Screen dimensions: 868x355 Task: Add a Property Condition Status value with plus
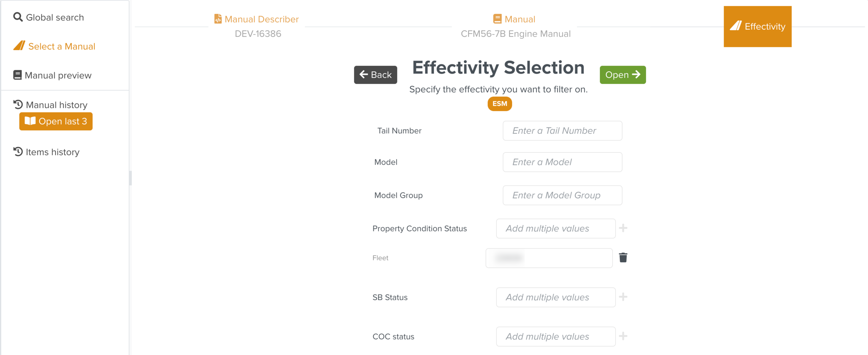click(x=623, y=228)
